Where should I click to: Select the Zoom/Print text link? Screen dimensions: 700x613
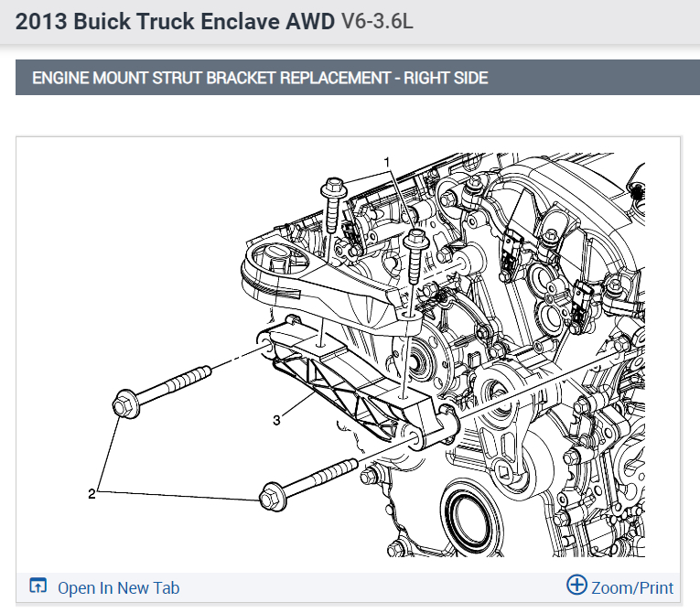(x=632, y=588)
